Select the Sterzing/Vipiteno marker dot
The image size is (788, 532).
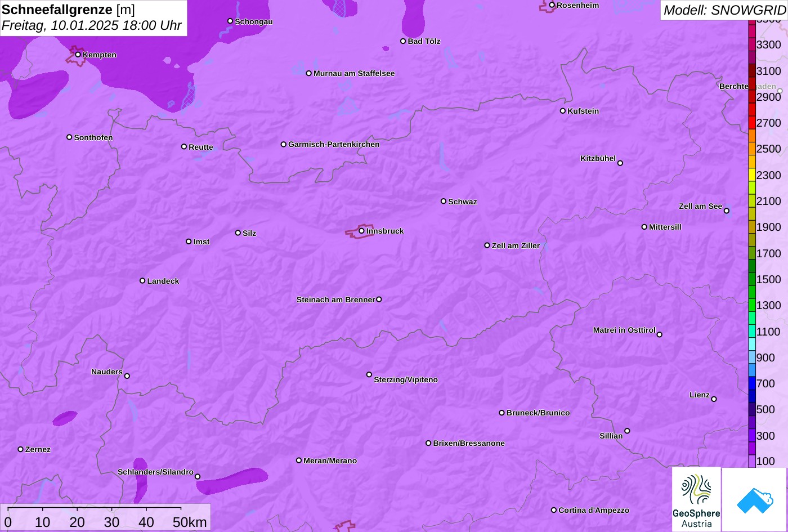[369, 374]
